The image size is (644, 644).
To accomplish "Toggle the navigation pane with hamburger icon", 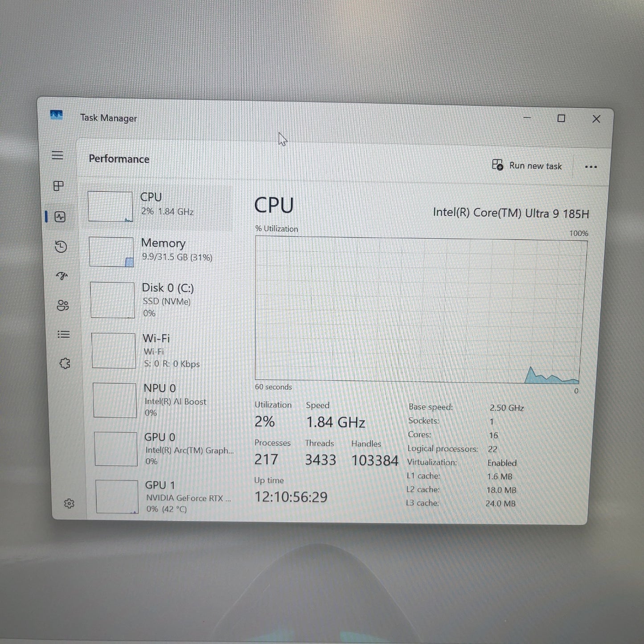I will 58,155.
